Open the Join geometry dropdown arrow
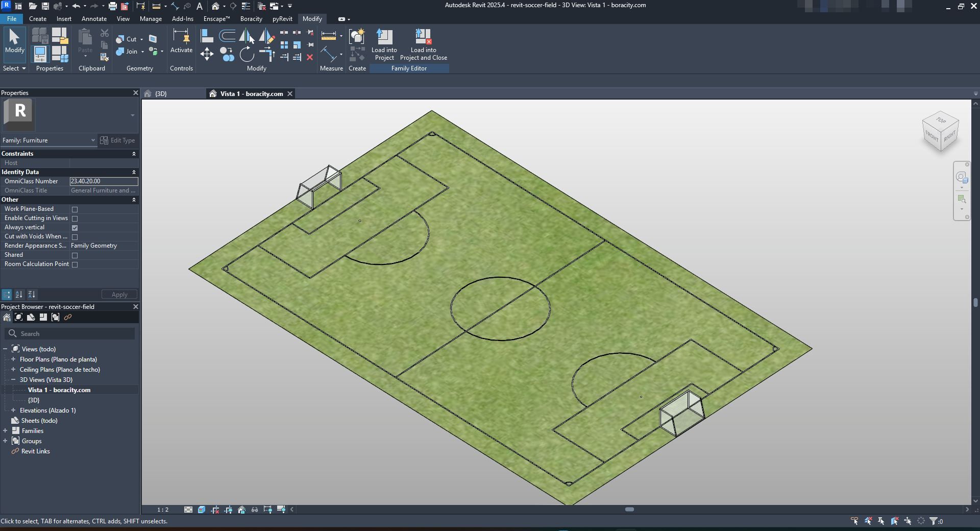 pyautogui.click(x=142, y=52)
